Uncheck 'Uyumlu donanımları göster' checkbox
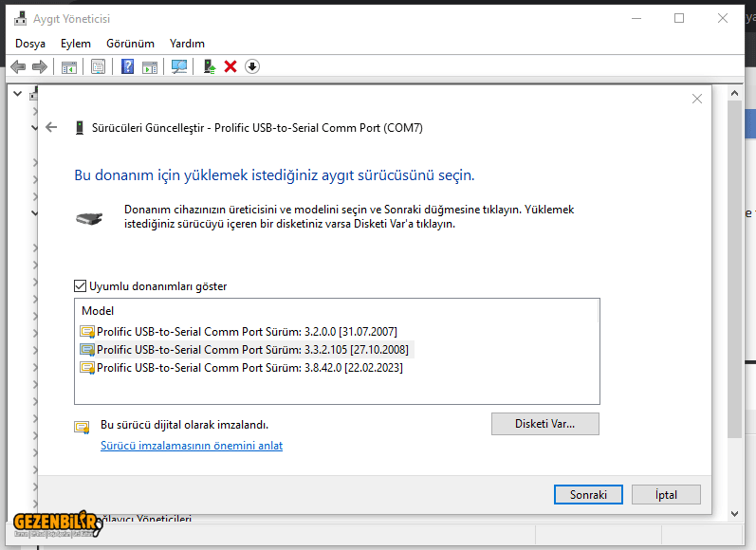Viewport: 756px width, 550px height. (80, 286)
